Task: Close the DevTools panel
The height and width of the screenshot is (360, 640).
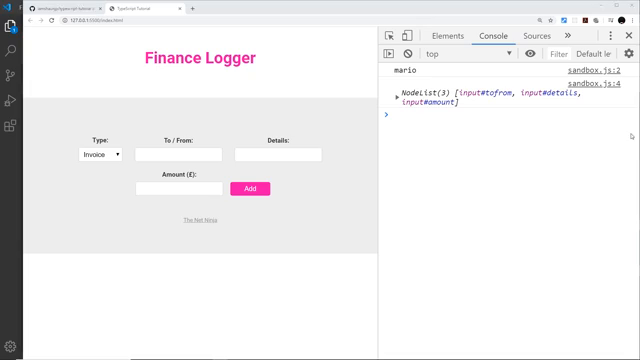Action: pos(629,36)
